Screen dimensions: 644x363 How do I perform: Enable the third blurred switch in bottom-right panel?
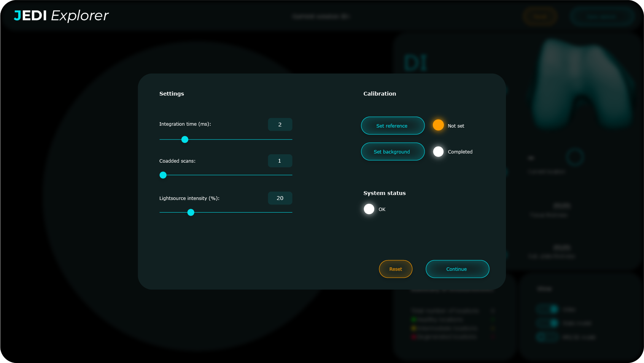(547, 337)
